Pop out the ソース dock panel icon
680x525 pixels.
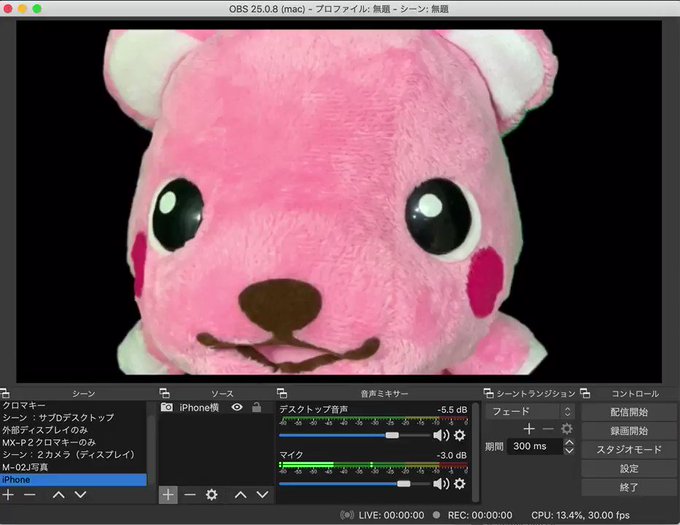[164, 393]
